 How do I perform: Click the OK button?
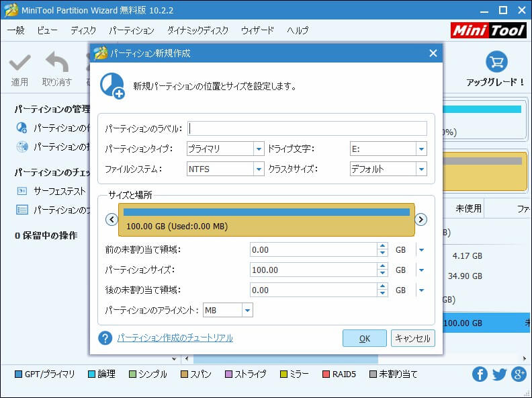(x=364, y=338)
